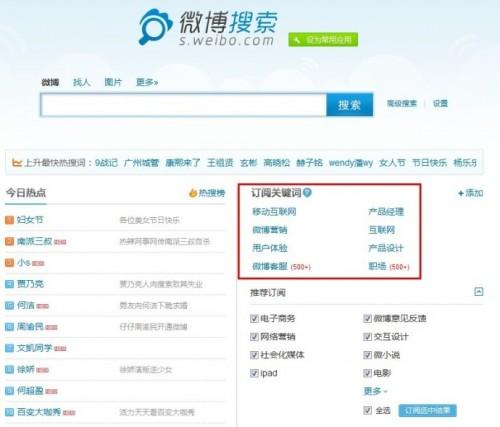Image resolution: width=500 pixels, height=427 pixels.
Task: Open hot topic 徐娇
Action: (x=26, y=369)
